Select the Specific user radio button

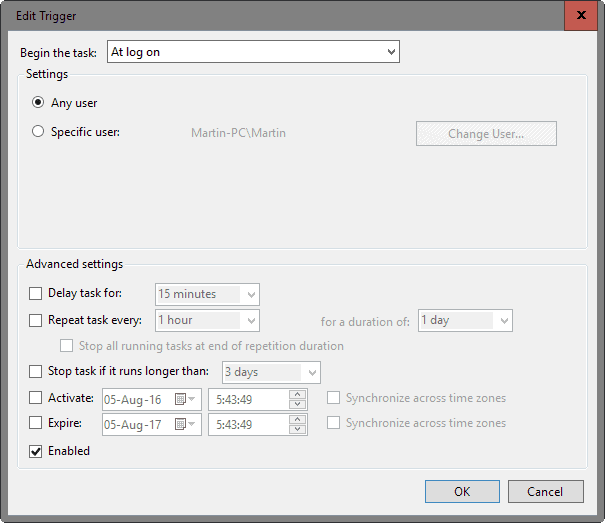[39, 132]
